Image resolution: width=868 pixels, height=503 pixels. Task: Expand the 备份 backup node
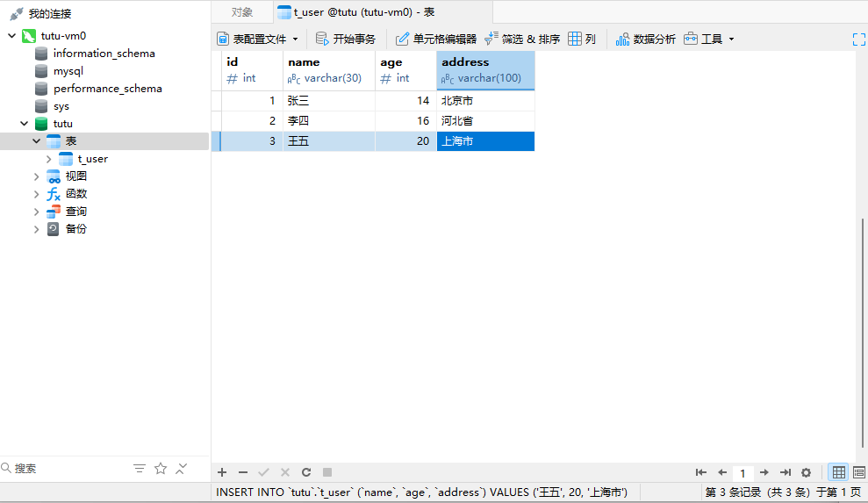[x=36, y=229]
